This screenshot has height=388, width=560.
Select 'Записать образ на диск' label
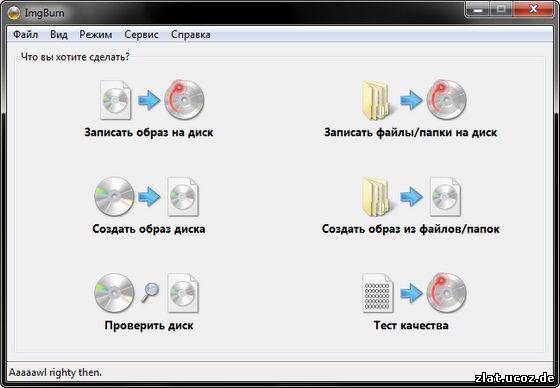coord(149,132)
